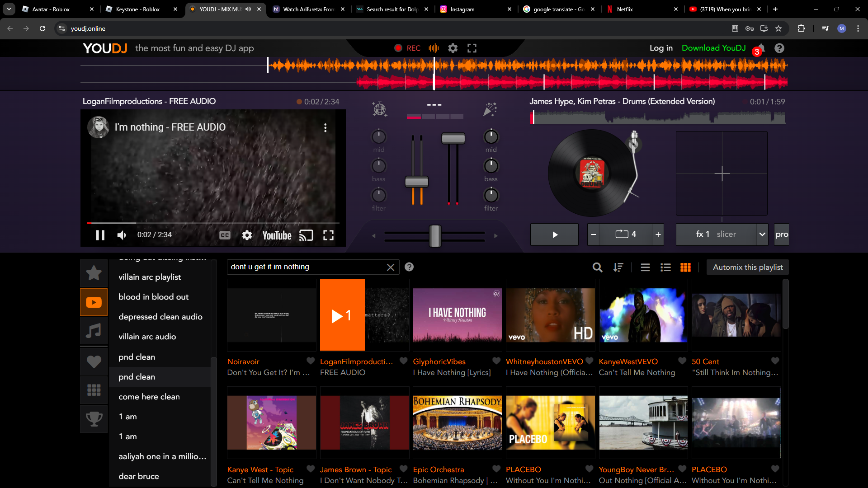Enter fullscreen from the YouDJ top bar
This screenshot has width=868, height=488.
[472, 48]
